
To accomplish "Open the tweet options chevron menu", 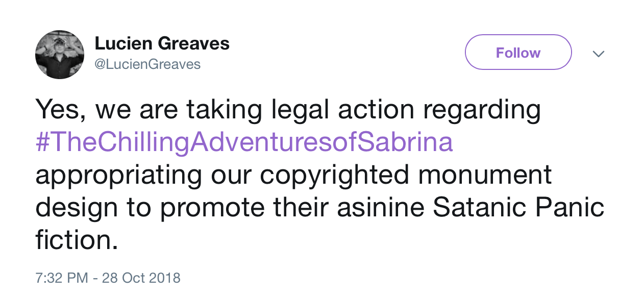I will click(x=598, y=54).
